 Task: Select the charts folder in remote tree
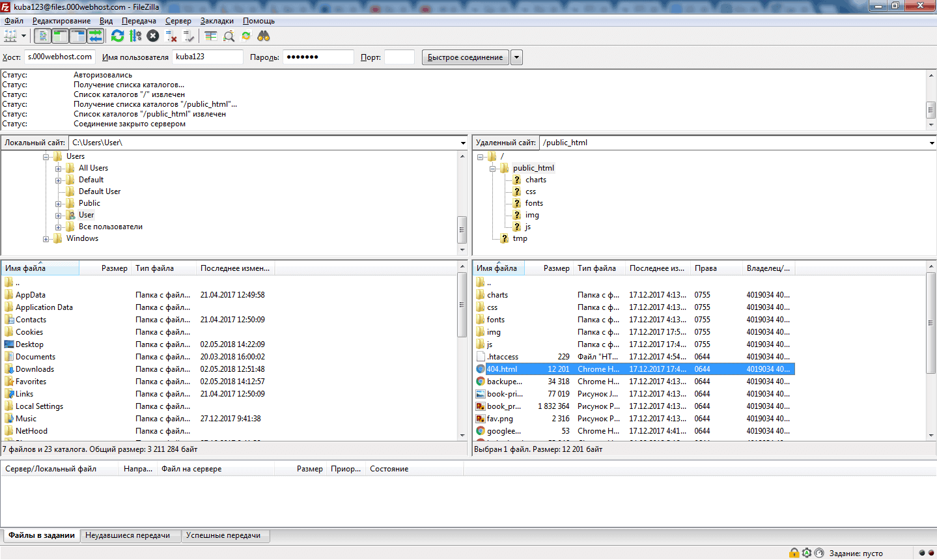[536, 180]
